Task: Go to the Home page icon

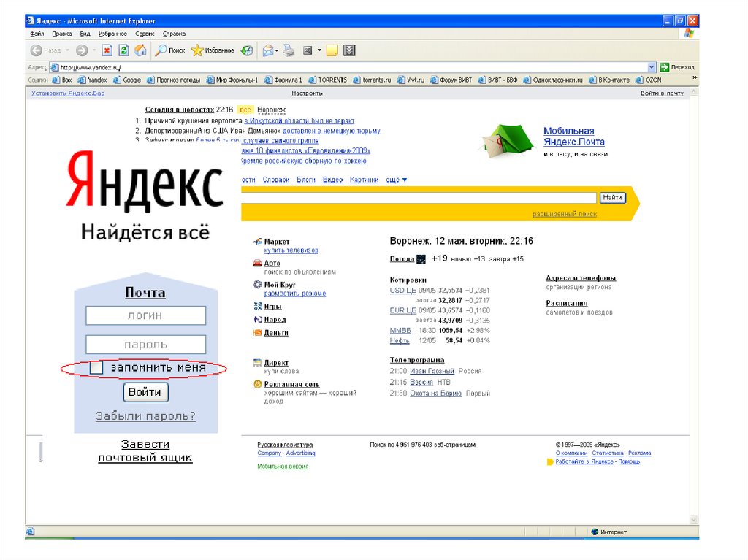Action: [x=140, y=50]
